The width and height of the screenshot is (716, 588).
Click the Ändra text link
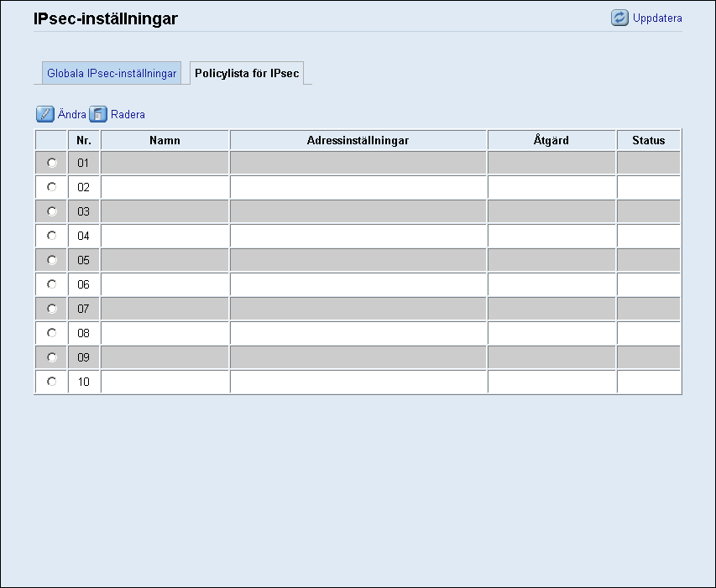(71, 114)
